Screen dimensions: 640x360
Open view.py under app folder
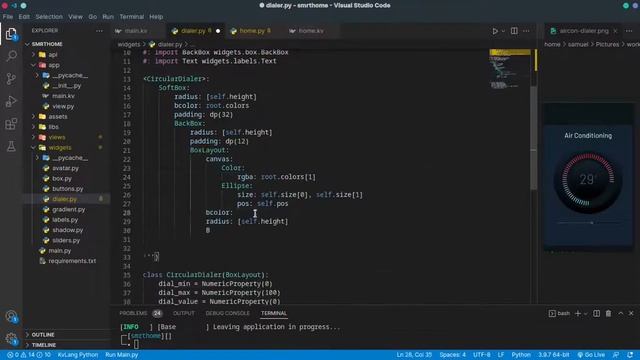63,106
